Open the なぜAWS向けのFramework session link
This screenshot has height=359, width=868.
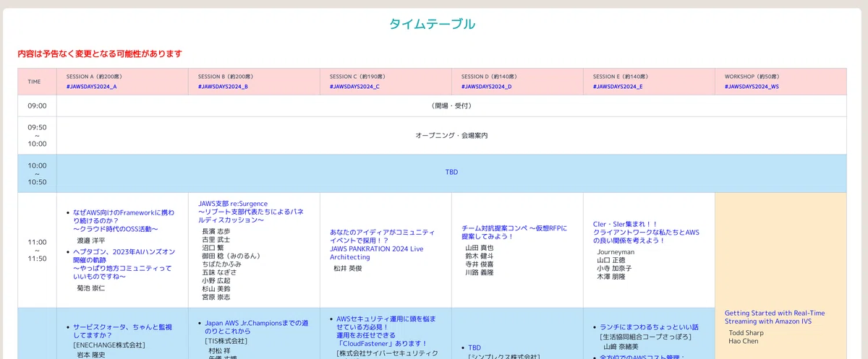124,221
